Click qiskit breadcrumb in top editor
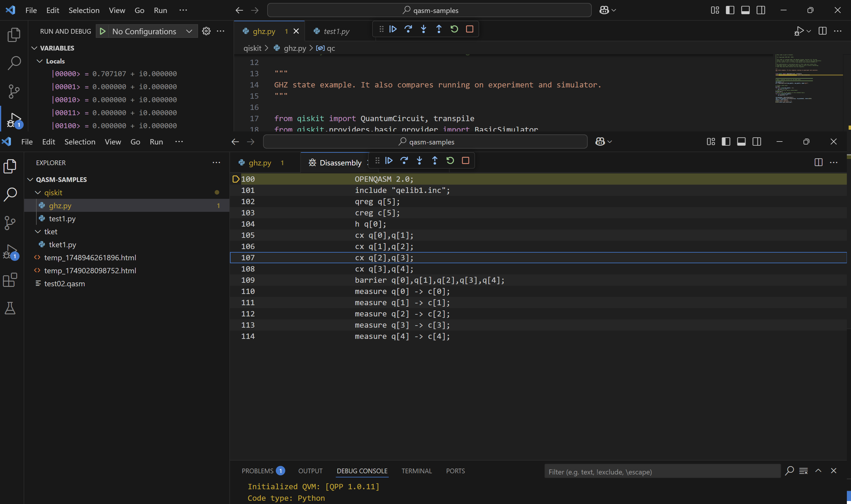851x504 pixels. [252, 48]
